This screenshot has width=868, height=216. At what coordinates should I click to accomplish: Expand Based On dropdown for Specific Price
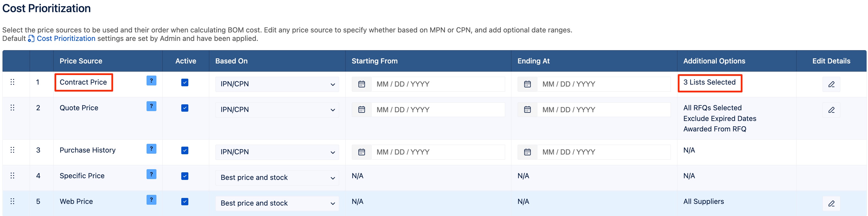[277, 178]
